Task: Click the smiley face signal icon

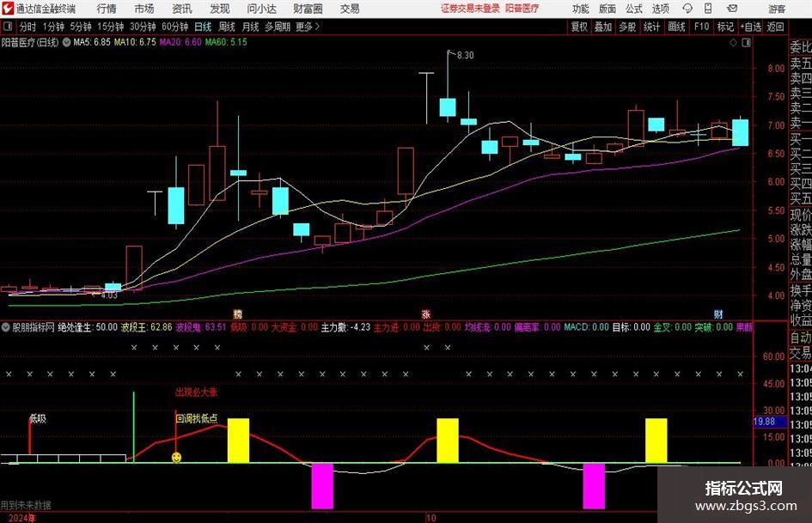Action: tap(177, 457)
